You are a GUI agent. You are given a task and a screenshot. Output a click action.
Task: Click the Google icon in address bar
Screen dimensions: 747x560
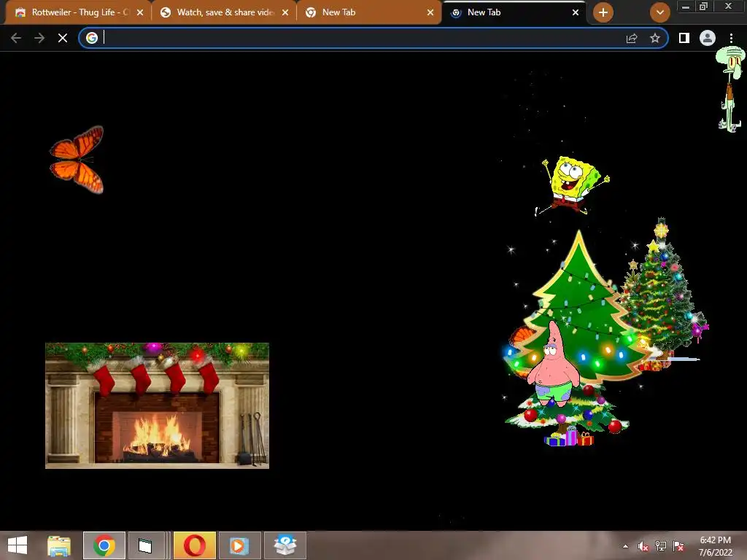pos(92,38)
